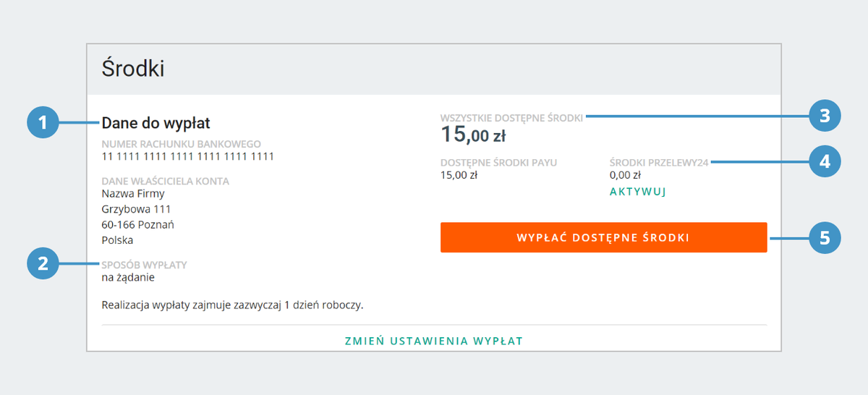
Task: Click the numbered marker 2 circle
Action: pos(43,263)
